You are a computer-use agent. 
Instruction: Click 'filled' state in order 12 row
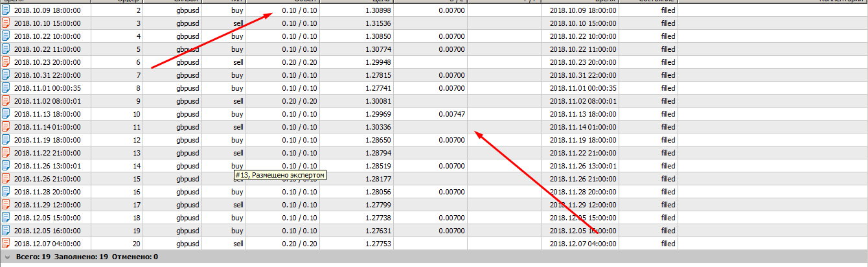pyautogui.click(x=668, y=140)
